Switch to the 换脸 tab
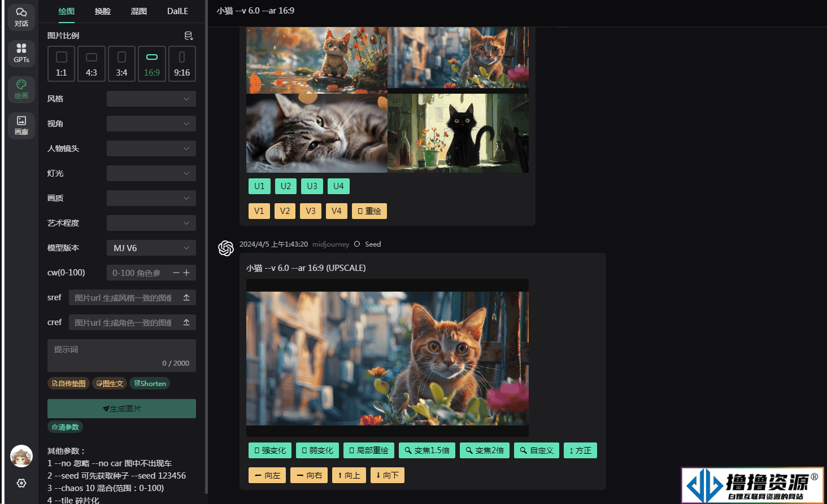 click(103, 11)
